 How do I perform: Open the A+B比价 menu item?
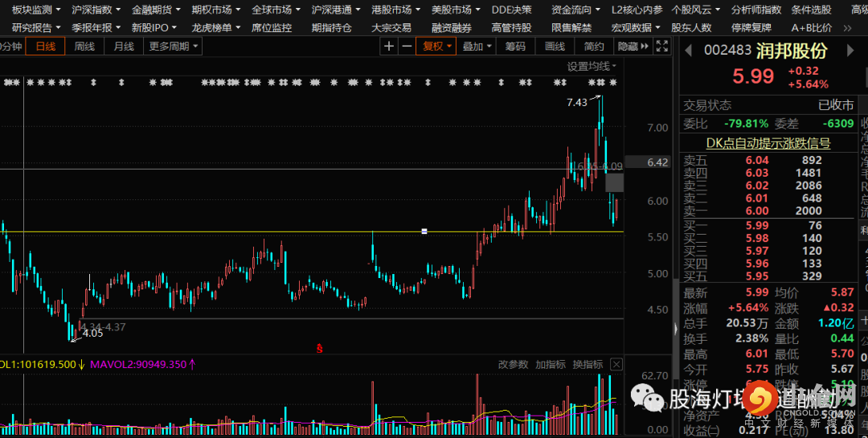tap(812, 27)
